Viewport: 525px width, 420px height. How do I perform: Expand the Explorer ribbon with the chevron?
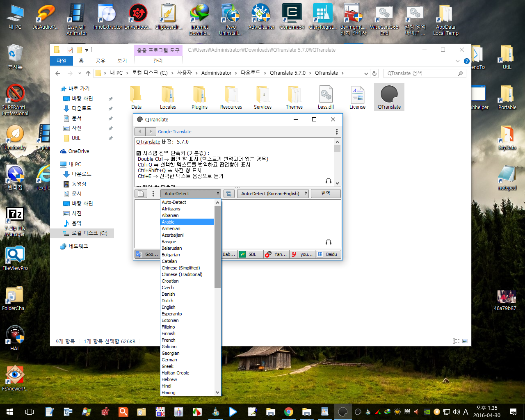tap(458, 61)
